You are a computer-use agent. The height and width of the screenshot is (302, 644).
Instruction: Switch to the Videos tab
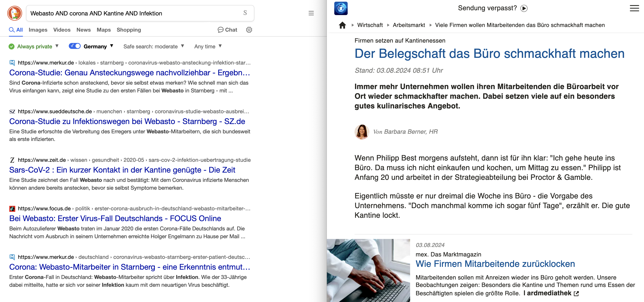[62, 30]
